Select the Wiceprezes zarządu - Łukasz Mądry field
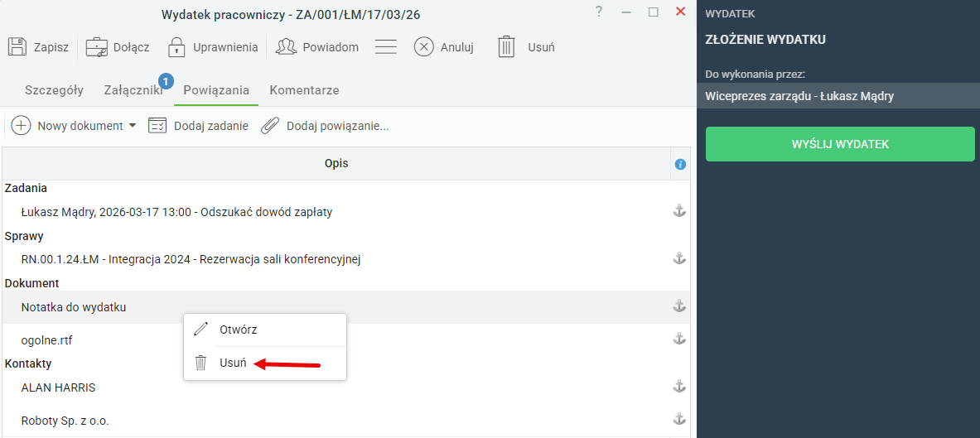The height and width of the screenshot is (438, 980). (838, 96)
